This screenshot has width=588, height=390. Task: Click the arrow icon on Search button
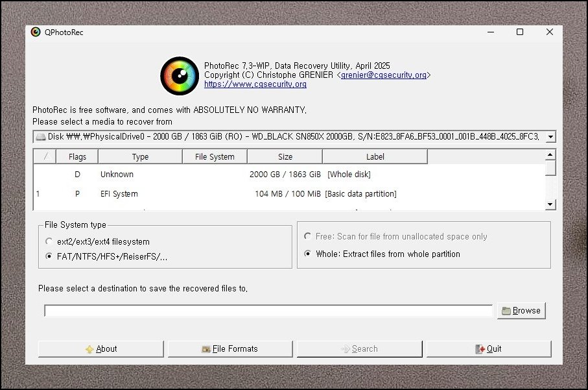(346, 349)
